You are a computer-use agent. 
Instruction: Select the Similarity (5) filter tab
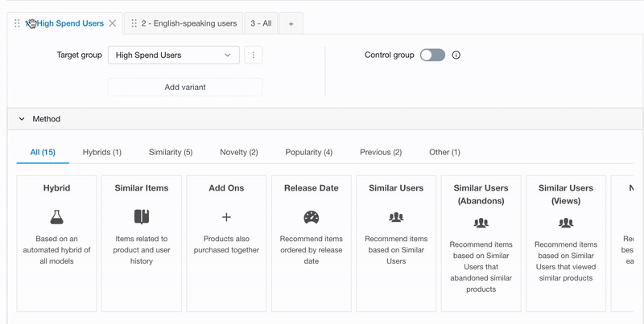pos(171,152)
